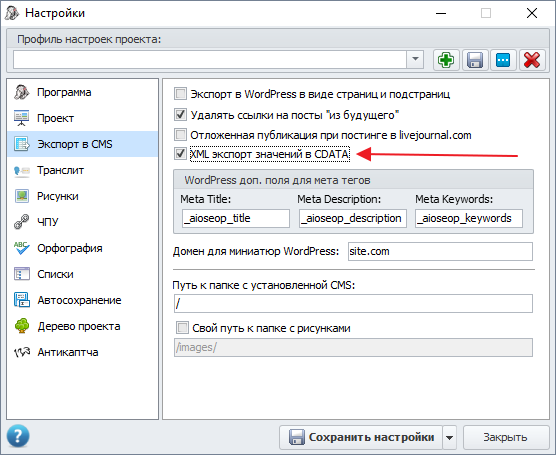Click the project profile combo box field

(210, 59)
